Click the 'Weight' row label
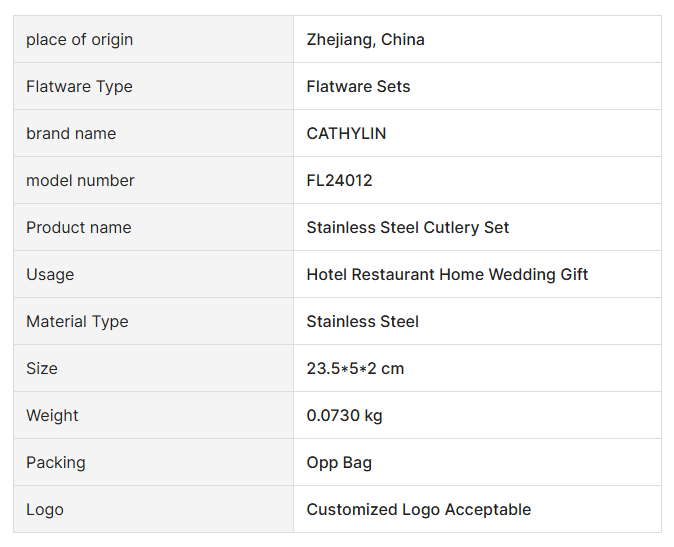 pyautogui.click(x=52, y=416)
